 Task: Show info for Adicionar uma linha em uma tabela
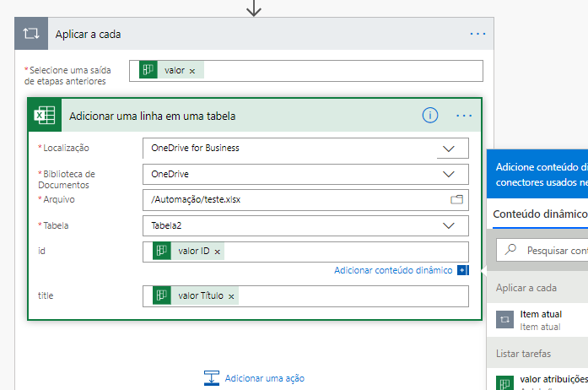[429, 116]
